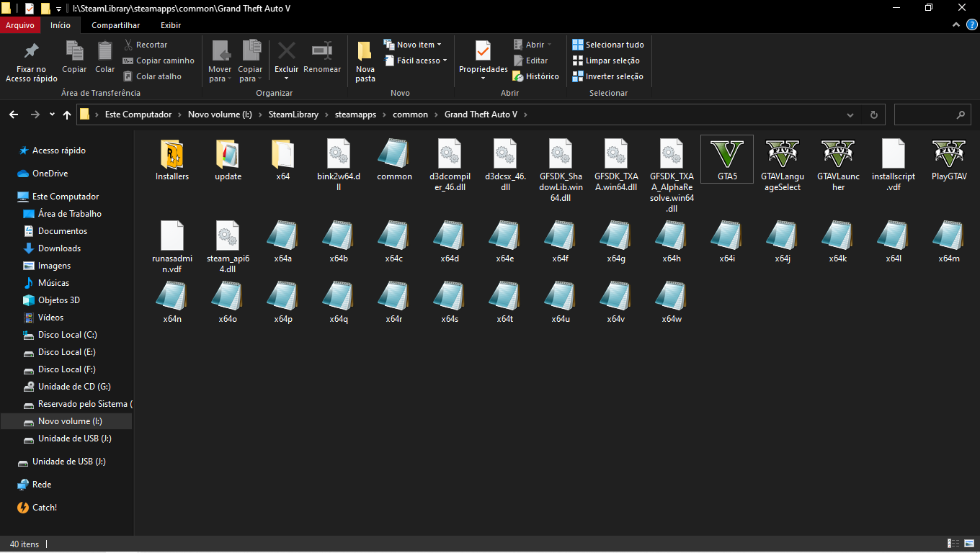Image resolution: width=980 pixels, height=553 pixels.
Task: Open the GTA5 executable icon
Action: [726, 153]
